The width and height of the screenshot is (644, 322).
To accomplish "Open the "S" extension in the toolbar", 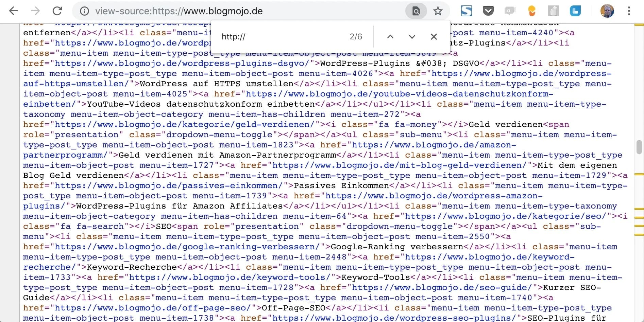I will 467,11.
